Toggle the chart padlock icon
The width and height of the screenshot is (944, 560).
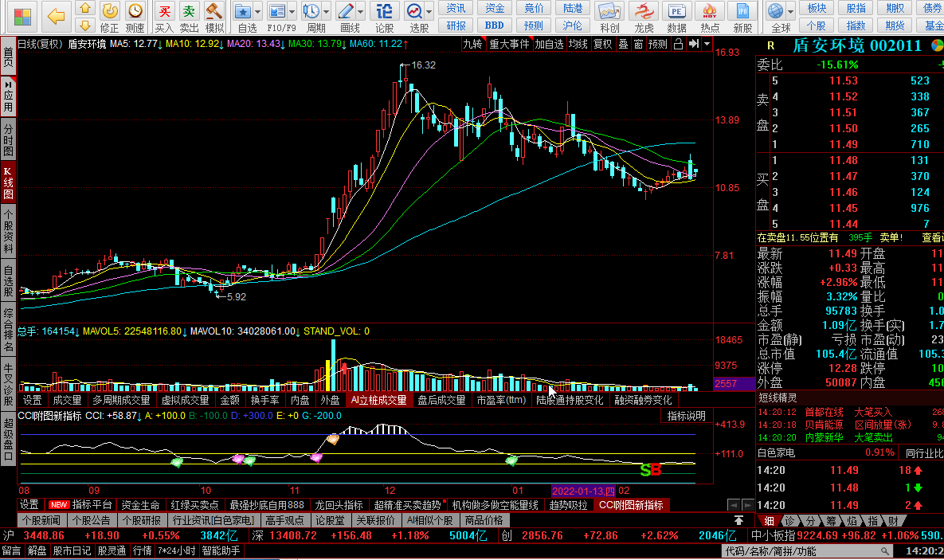pos(679,44)
